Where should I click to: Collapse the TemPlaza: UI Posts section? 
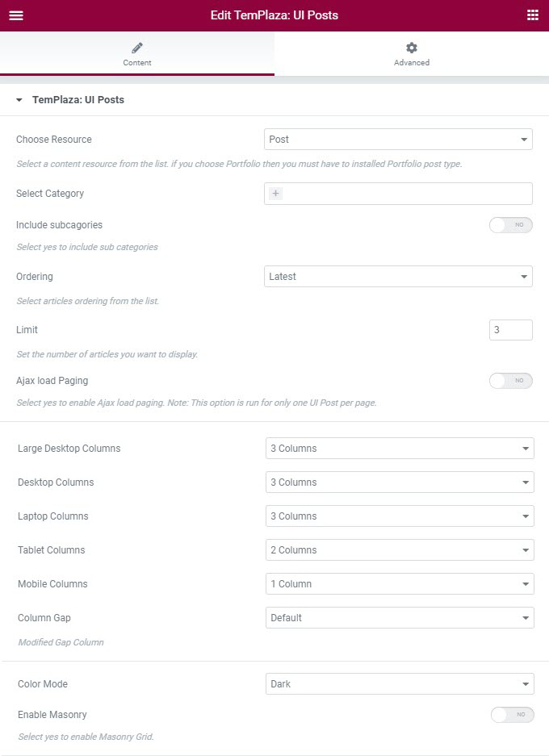click(x=19, y=100)
